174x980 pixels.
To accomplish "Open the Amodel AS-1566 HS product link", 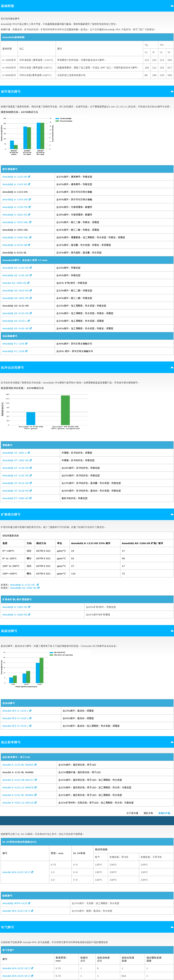I will click(x=14, y=283).
